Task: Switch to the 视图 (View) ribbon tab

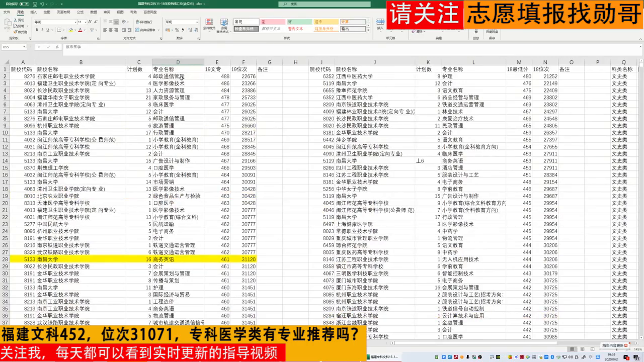Action: point(120,12)
